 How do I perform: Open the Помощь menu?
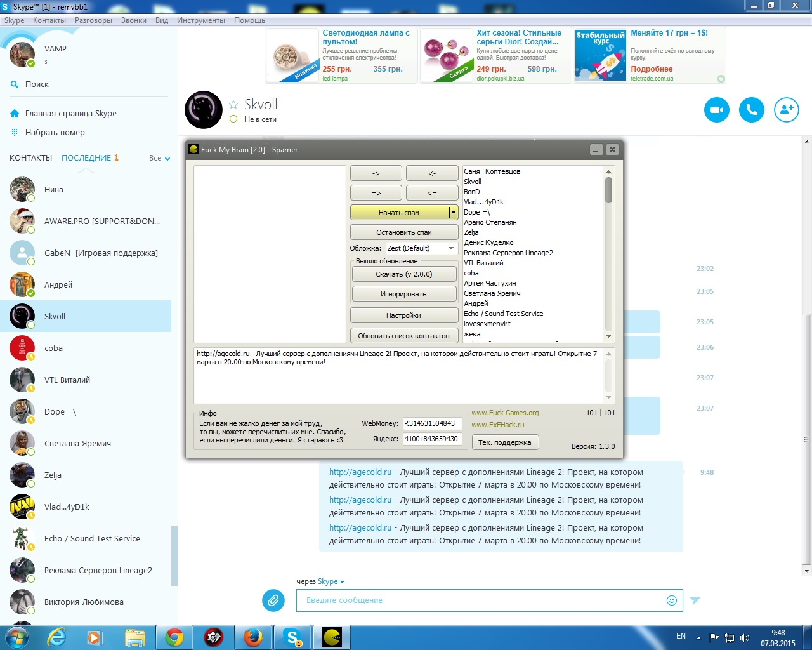tap(249, 20)
